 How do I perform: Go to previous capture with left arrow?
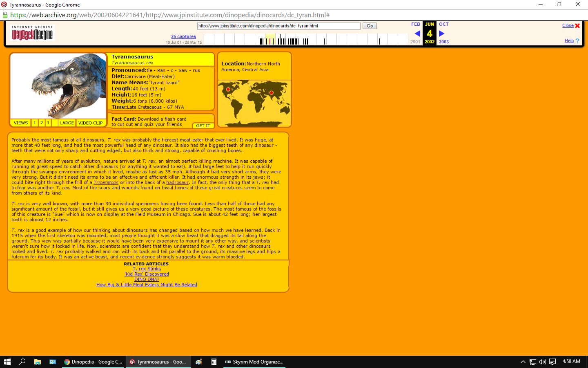pyautogui.click(x=417, y=34)
